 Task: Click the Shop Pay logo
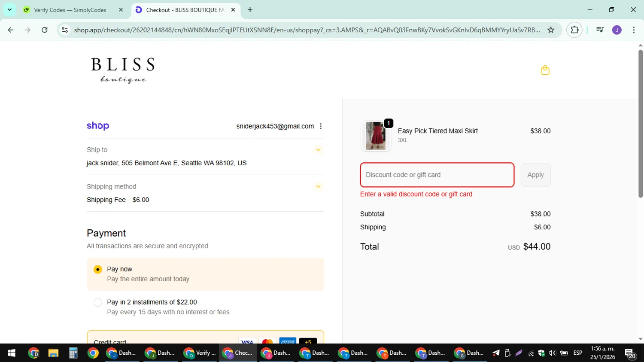tap(98, 126)
